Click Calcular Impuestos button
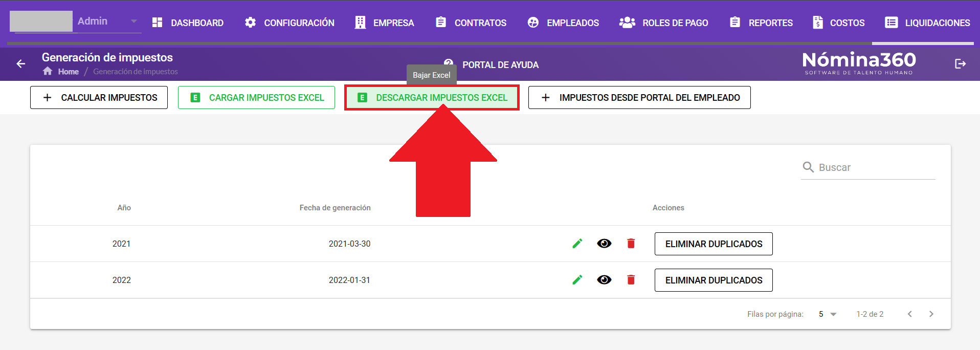 (99, 98)
